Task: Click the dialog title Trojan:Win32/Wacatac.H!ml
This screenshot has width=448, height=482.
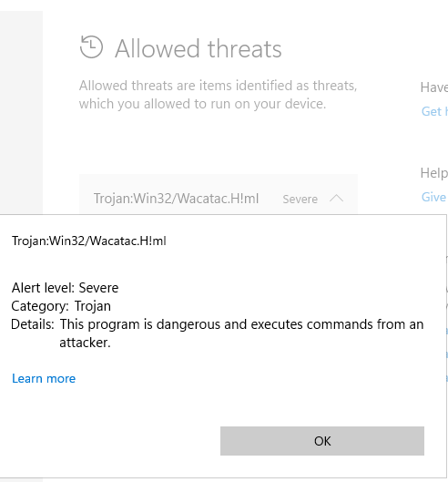Action: coord(89,241)
